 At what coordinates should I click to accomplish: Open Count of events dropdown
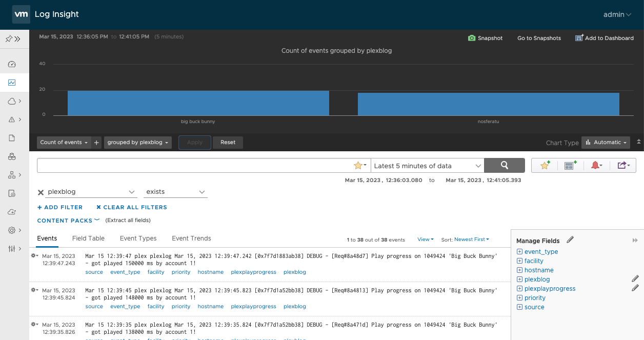64,143
